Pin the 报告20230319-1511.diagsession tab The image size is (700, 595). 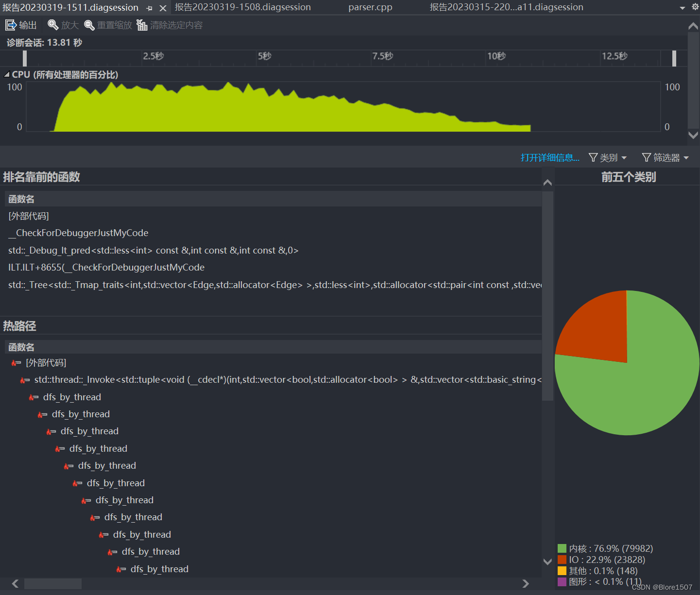(x=150, y=8)
